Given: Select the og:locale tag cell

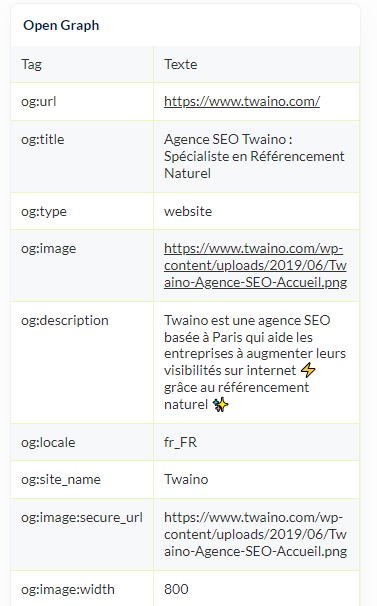Looking at the screenshot, I should point(82,442).
